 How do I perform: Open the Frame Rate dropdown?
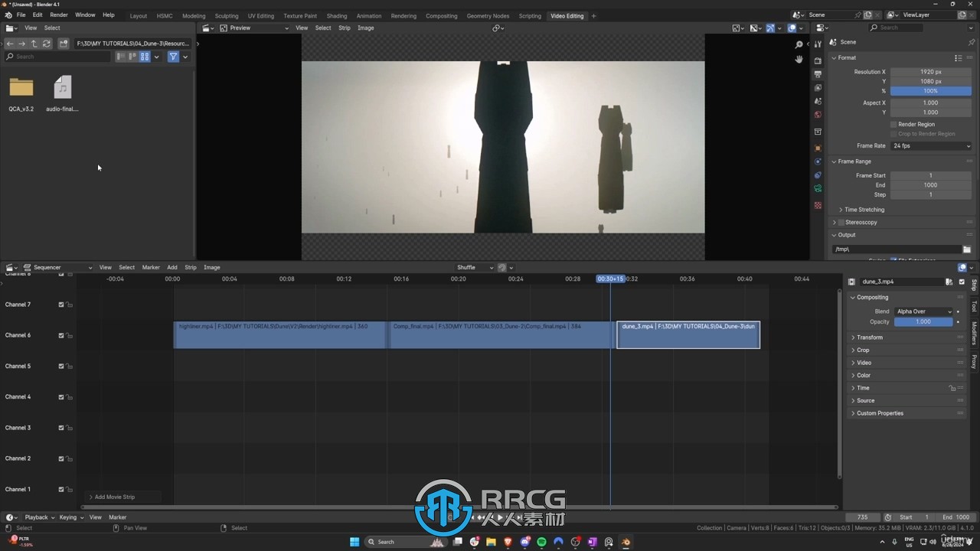tap(931, 145)
